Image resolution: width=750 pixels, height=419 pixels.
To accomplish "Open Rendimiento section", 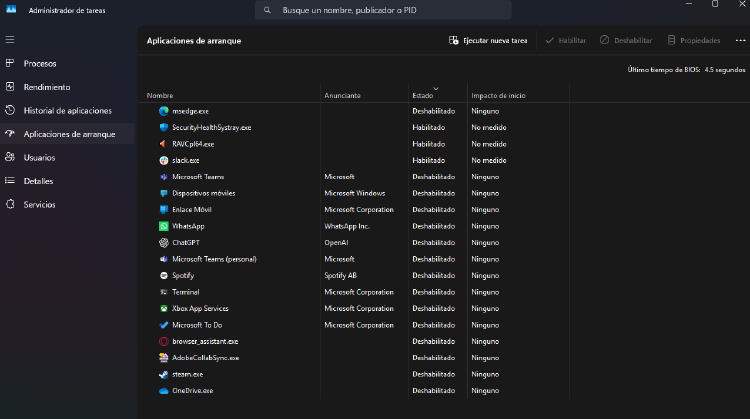I will point(68,87).
